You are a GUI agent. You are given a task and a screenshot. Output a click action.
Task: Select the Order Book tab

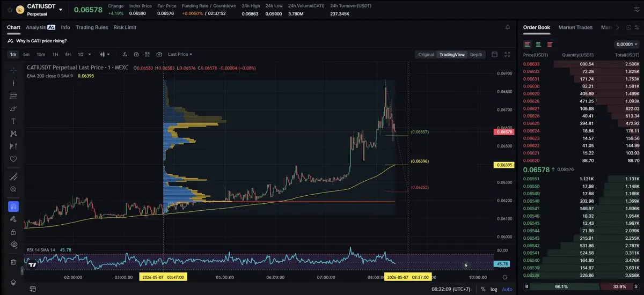click(537, 27)
